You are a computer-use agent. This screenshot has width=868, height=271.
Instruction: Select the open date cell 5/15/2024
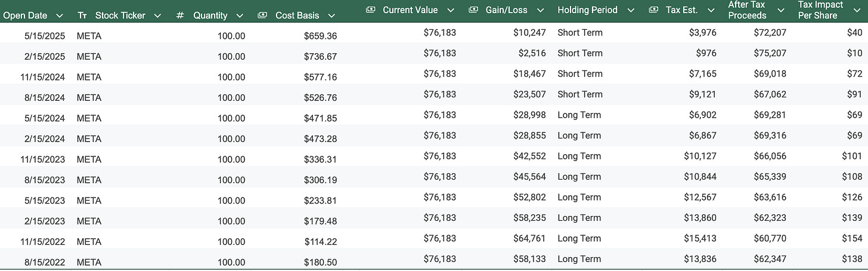[45, 118]
